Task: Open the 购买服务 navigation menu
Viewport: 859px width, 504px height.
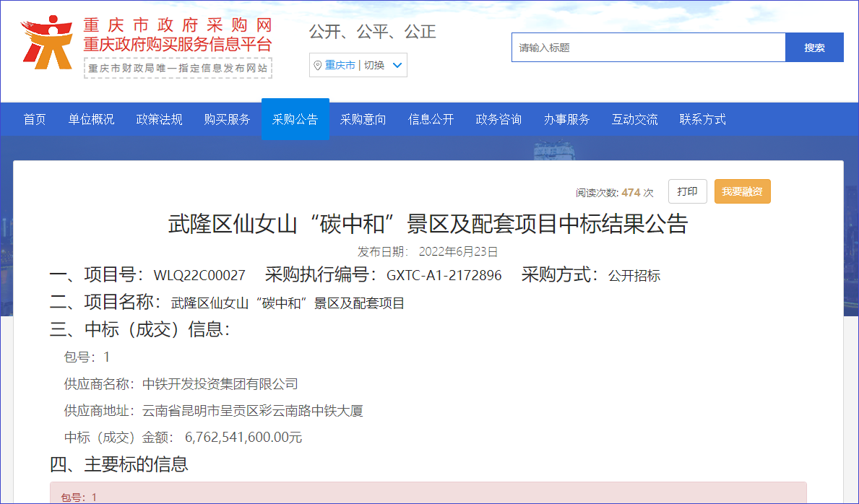Action: 227,120
